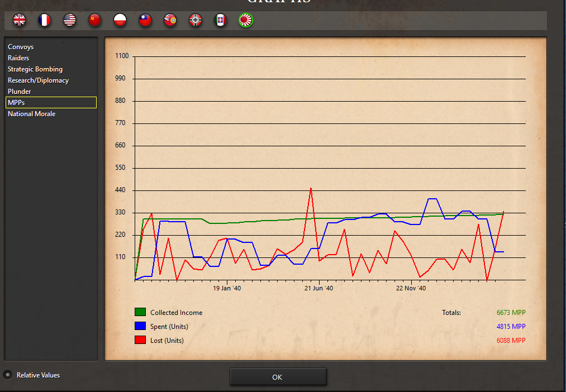This screenshot has width=566, height=392.
Task: Select the Italy flag icon
Action: click(x=221, y=20)
